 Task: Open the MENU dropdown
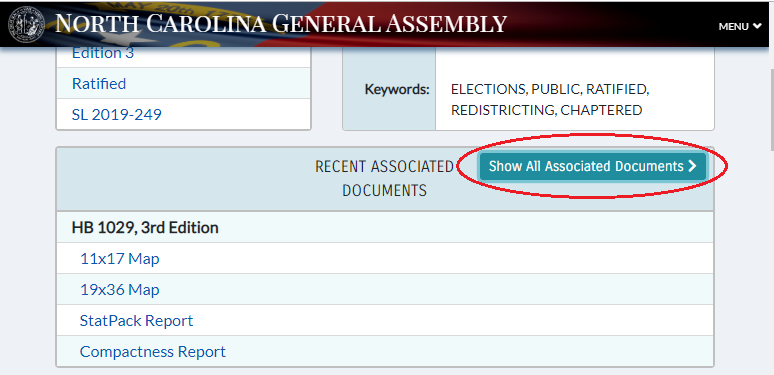[x=739, y=27]
